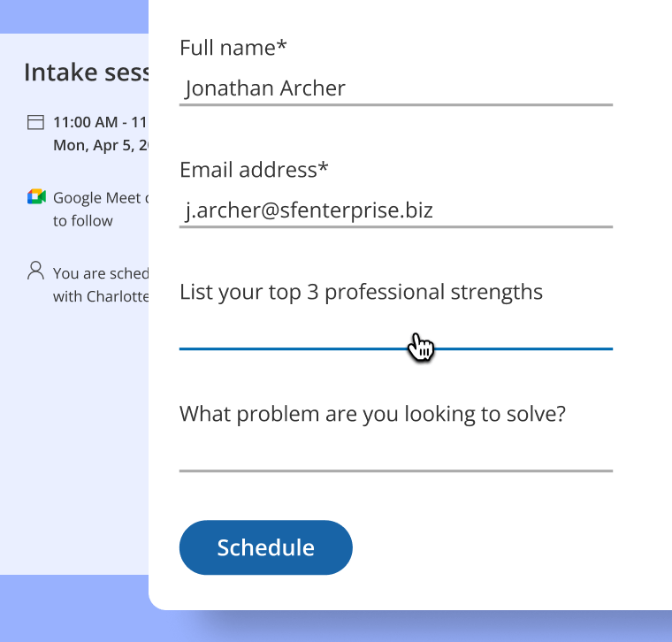This screenshot has height=642, width=672.
Task: Click the Google Meet icon
Action: (35, 196)
